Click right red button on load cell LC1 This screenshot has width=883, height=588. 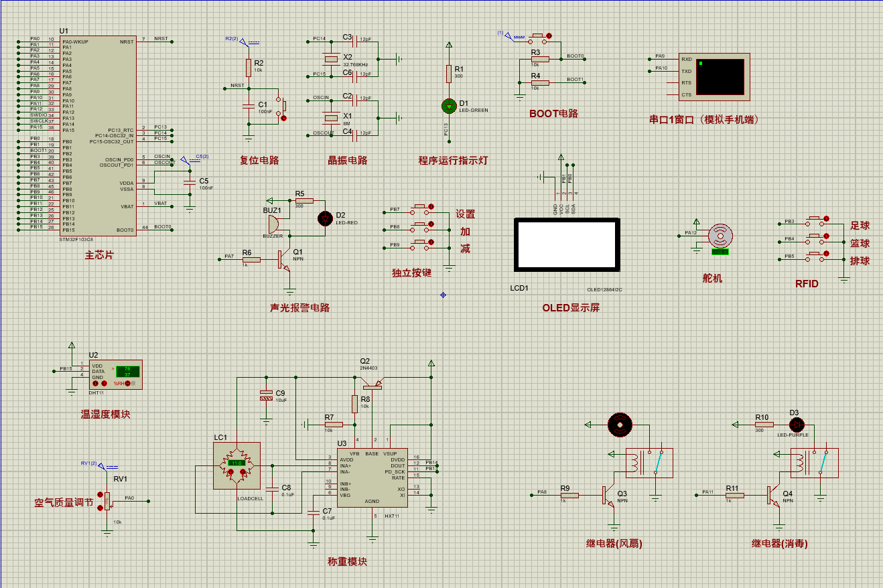pos(243,473)
